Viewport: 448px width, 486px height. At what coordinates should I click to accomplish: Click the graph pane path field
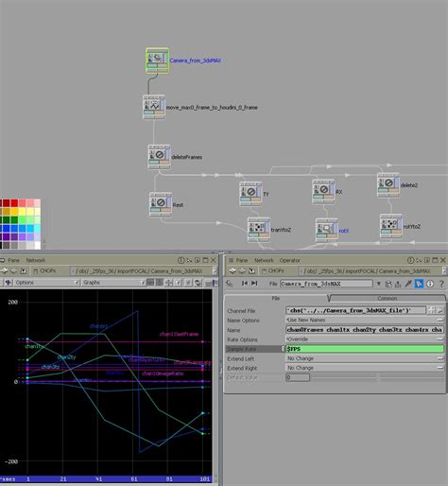tap(142, 270)
